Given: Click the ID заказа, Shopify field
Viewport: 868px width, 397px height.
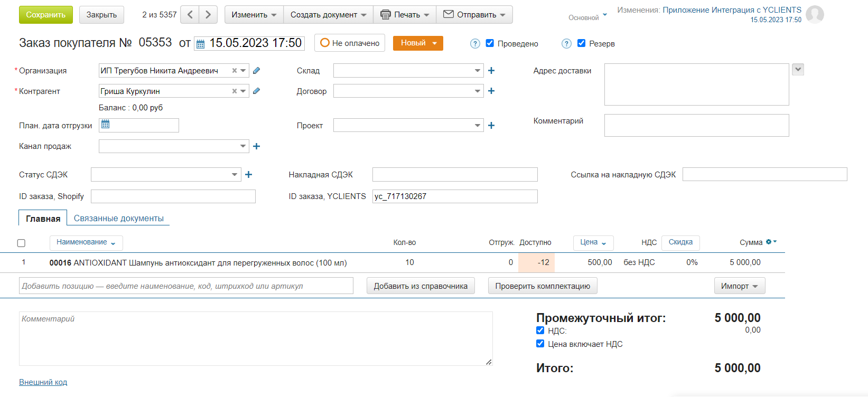Looking at the screenshot, I should [x=173, y=196].
